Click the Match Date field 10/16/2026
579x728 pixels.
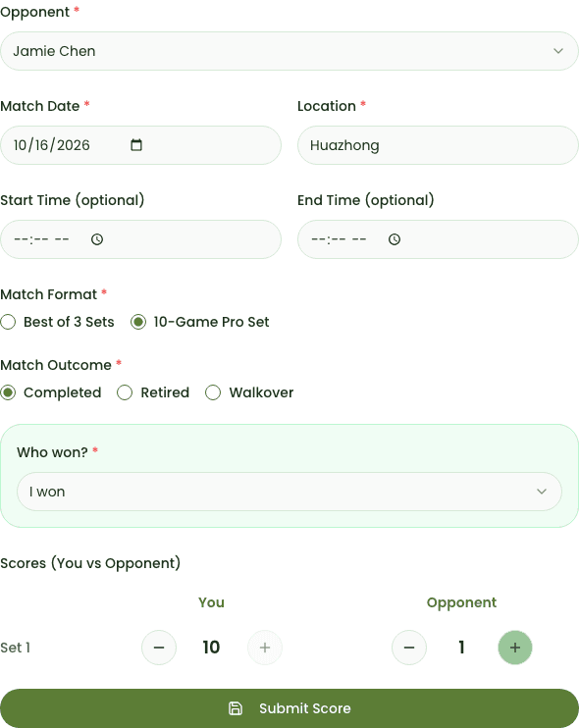coord(140,145)
